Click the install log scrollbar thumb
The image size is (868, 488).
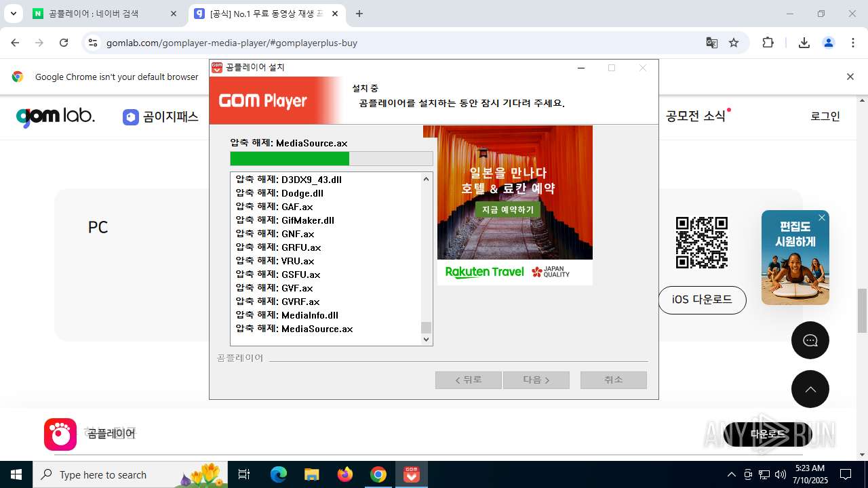tap(427, 327)
